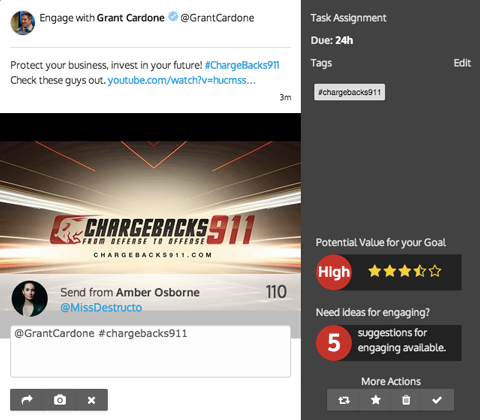
Task: Open the @MissDestructo sender handle
Action: [101, 307]
